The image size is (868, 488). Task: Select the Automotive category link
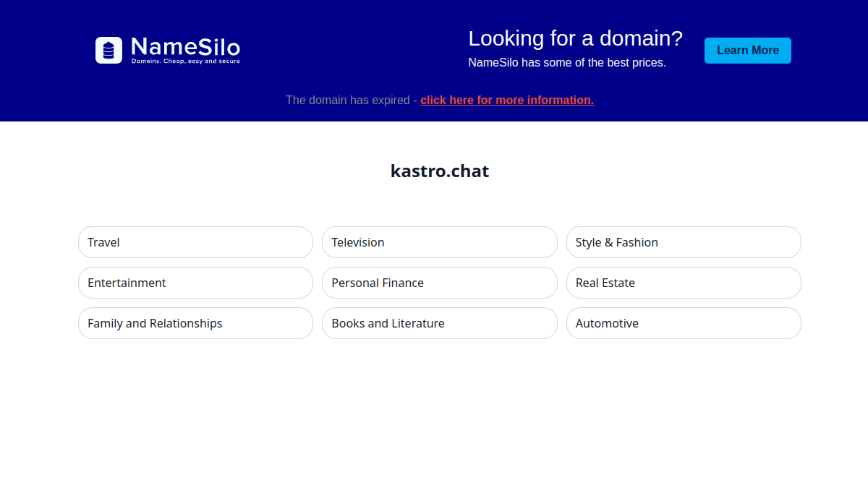(684, 323)
